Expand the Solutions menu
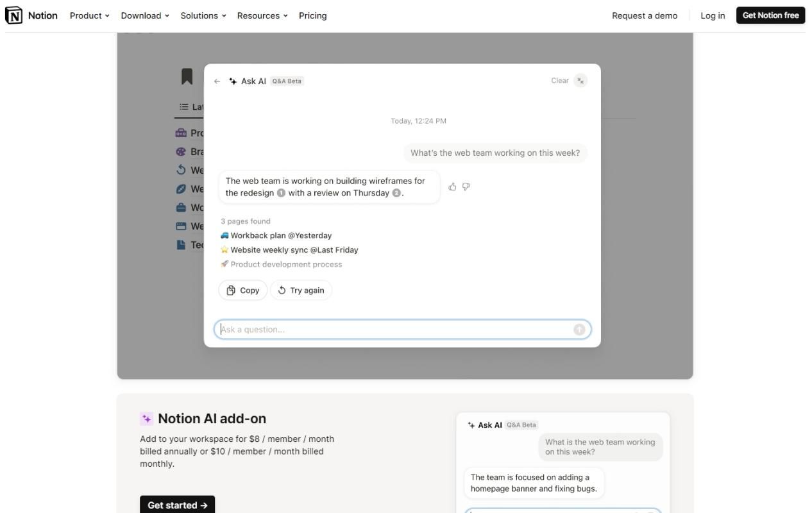The height and width of the screenshot is (513, 812). pyautogui.click(x=203, y=15)
